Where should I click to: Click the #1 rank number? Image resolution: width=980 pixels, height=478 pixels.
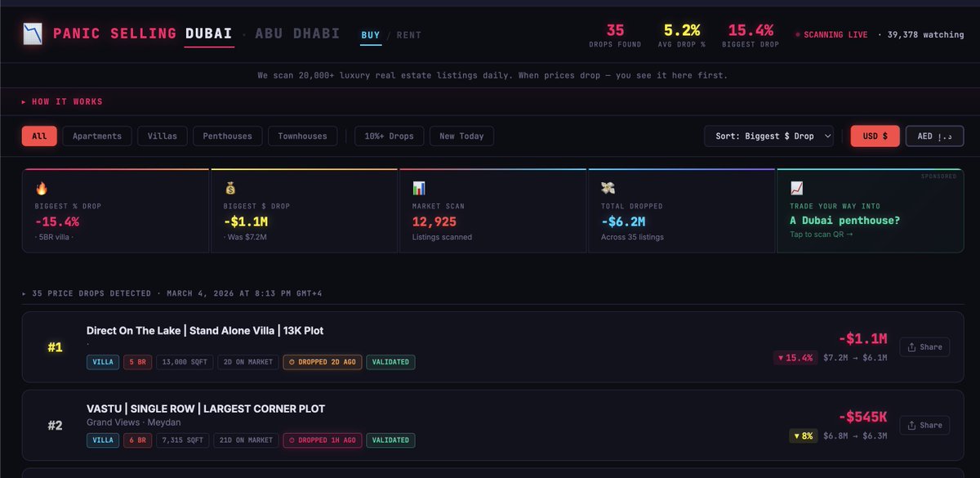[x=55, y=347]
